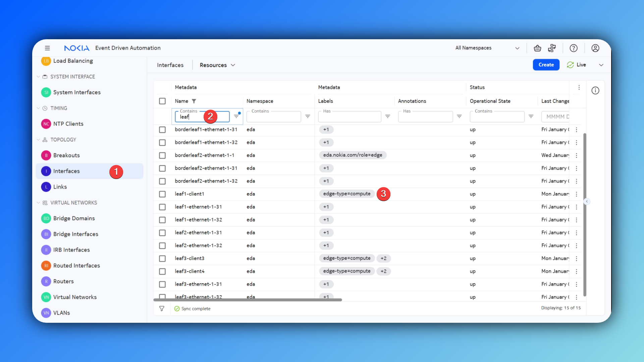Open Links in the sidebar
Screen dimensions: 644x362
tap(60, 187)
